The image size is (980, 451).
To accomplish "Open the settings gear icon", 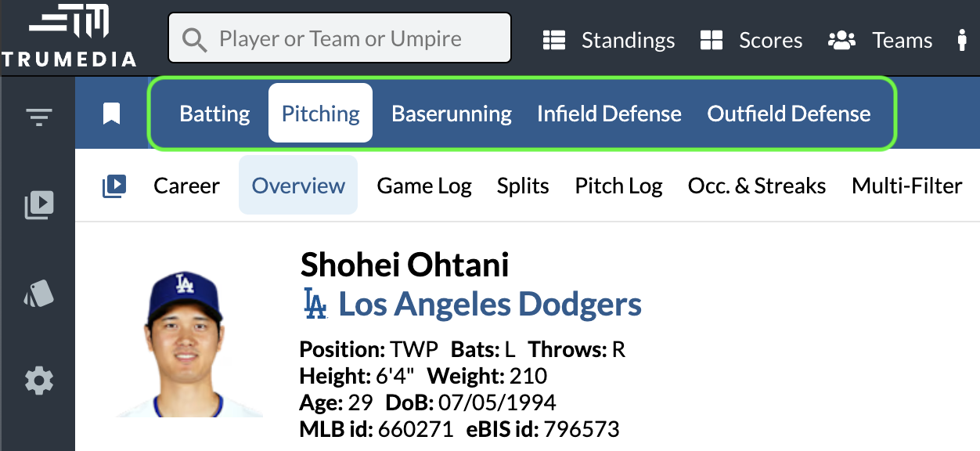I will coord(39,381).
